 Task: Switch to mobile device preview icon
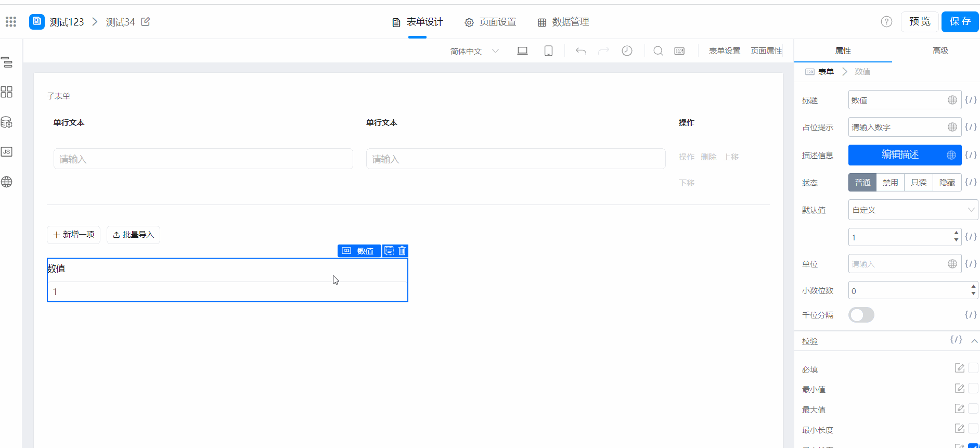pyautogui.click(x=548, y=50)
